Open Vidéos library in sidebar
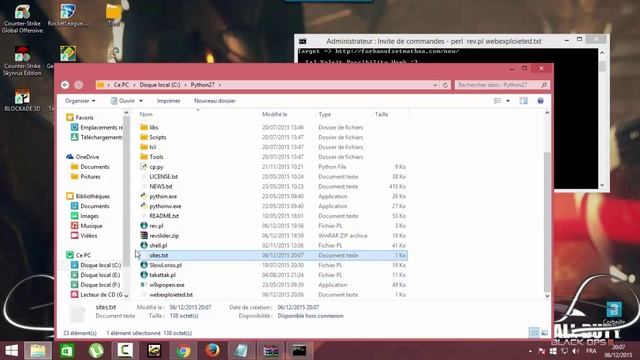Image resolution: width=640 pixels, height=360 pixels. (84, 236)
